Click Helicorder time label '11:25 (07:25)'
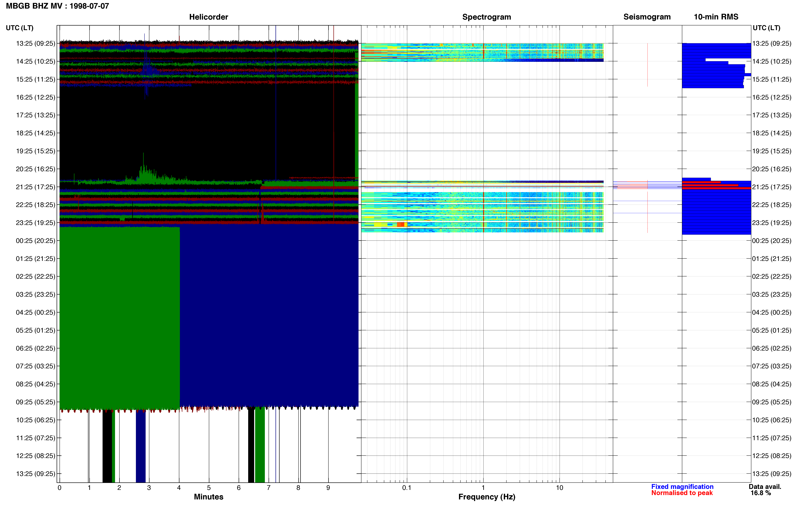The width and height of the screenshot is (812, 508). tap(36, 438)
